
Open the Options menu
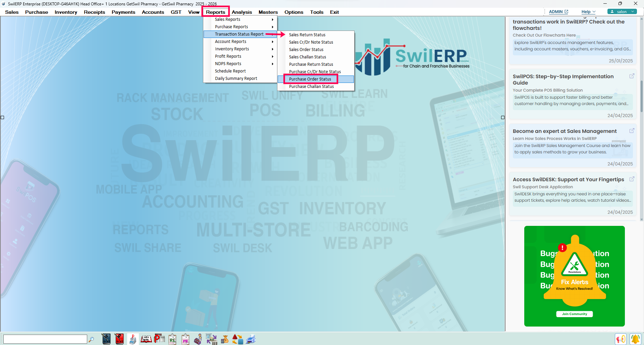(294, 12)
